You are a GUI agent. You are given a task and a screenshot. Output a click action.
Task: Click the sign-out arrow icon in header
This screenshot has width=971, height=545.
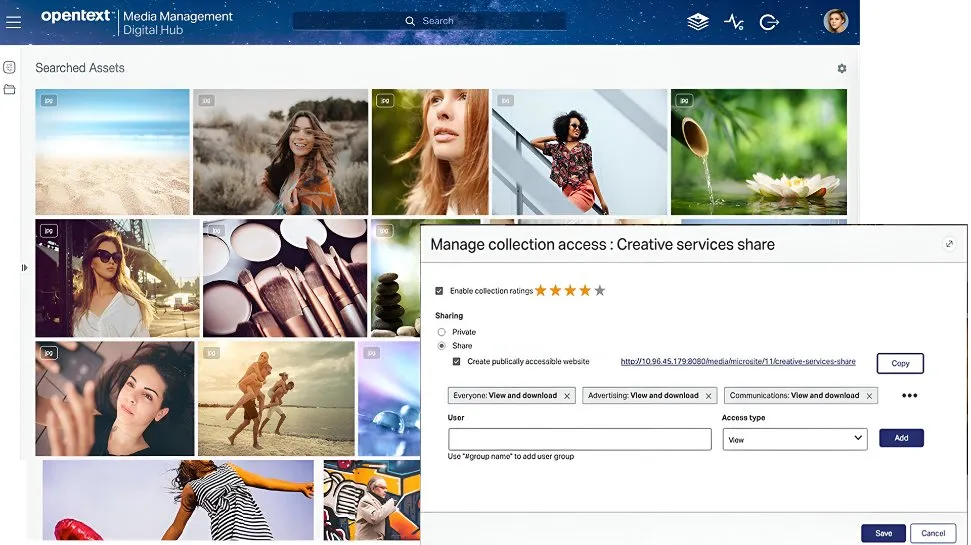click(x=769, y=22)
